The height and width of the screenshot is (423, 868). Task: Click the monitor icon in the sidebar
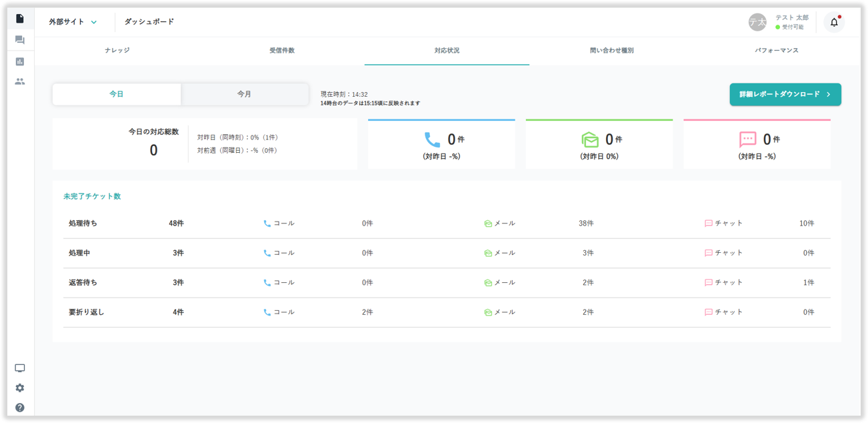coord(19,368)
